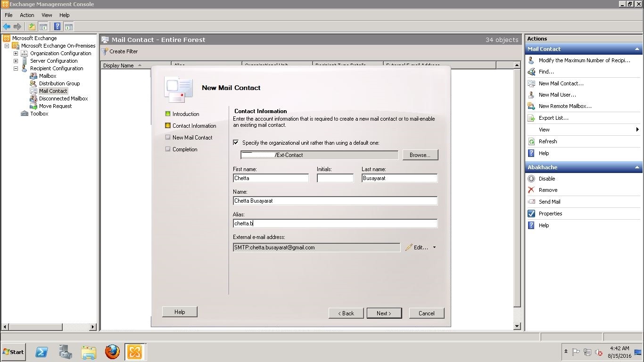Select Mail Contact node in tree

pos(53,91)
